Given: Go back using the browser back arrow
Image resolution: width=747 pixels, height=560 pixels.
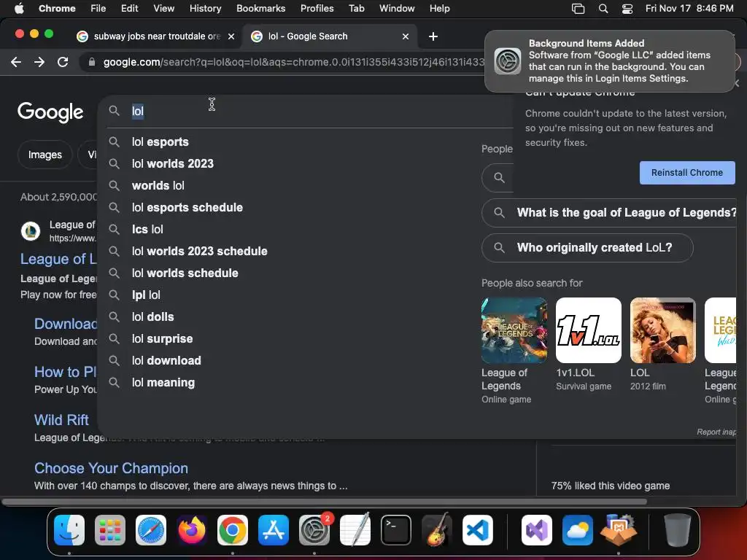Looking at the screenshot, I should click(x=16, y=62).
